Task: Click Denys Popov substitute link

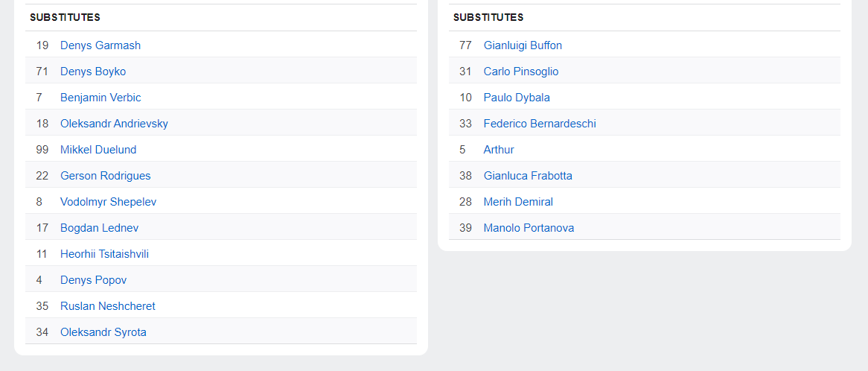Action: click(93, 280)
